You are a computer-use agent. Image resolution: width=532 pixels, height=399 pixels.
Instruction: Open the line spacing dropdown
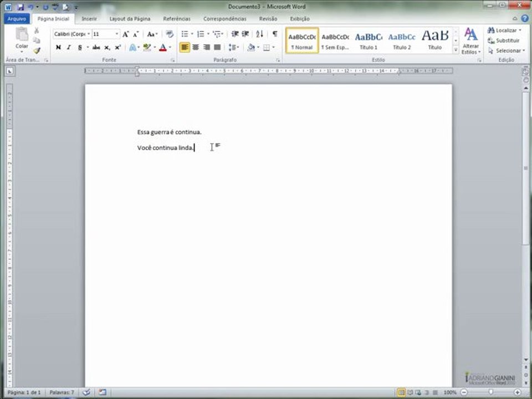click(x=234, y=47)
